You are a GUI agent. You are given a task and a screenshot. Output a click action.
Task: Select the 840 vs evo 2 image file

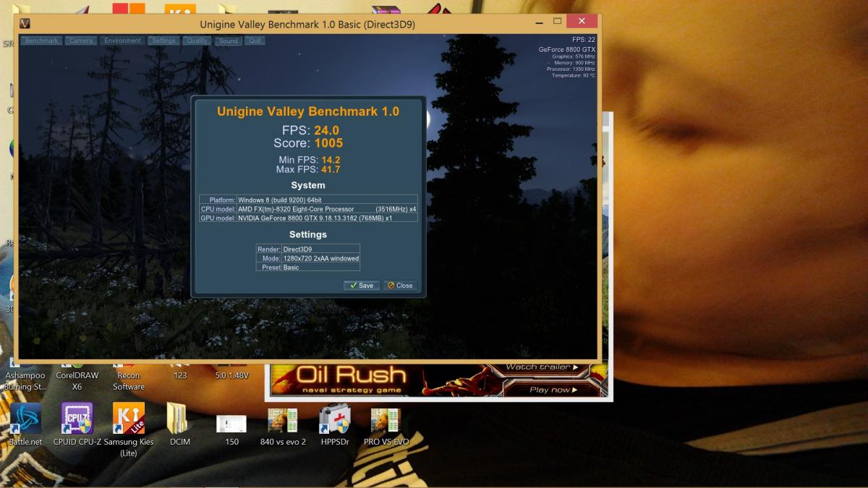(283, 427)
